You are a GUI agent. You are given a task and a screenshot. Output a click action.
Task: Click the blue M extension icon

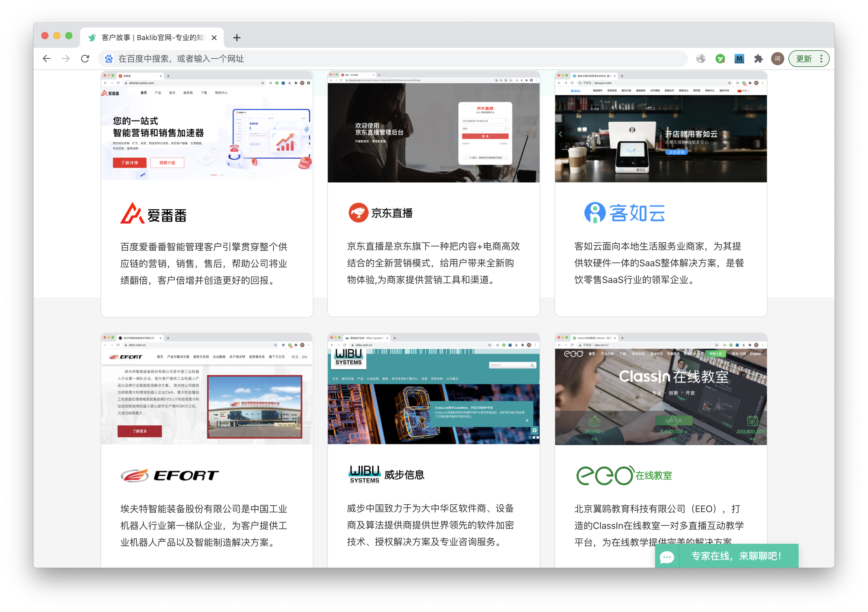coord(739,59)
